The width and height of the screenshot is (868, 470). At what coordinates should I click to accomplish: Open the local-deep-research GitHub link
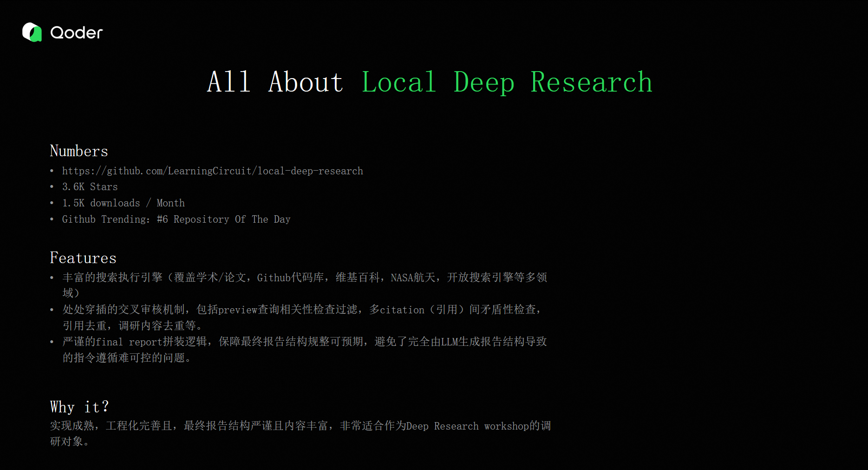click(x=212, y=171)
